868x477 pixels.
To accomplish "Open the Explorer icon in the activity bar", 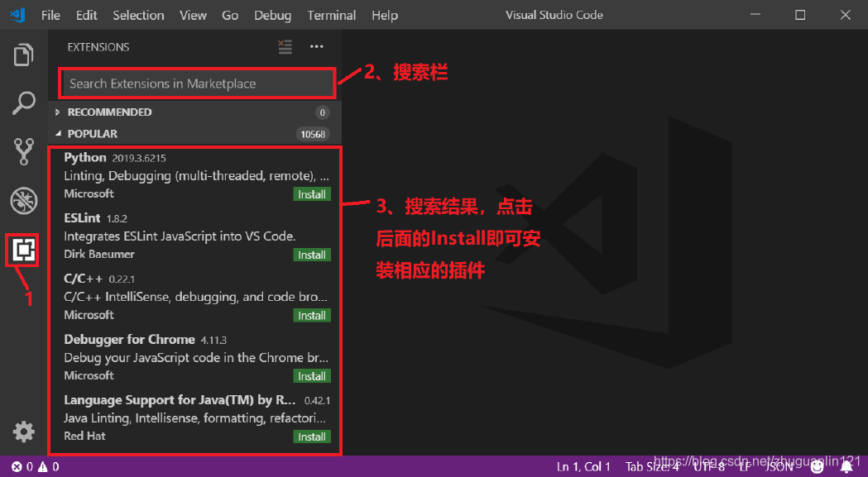I will (x=22, y=53).
